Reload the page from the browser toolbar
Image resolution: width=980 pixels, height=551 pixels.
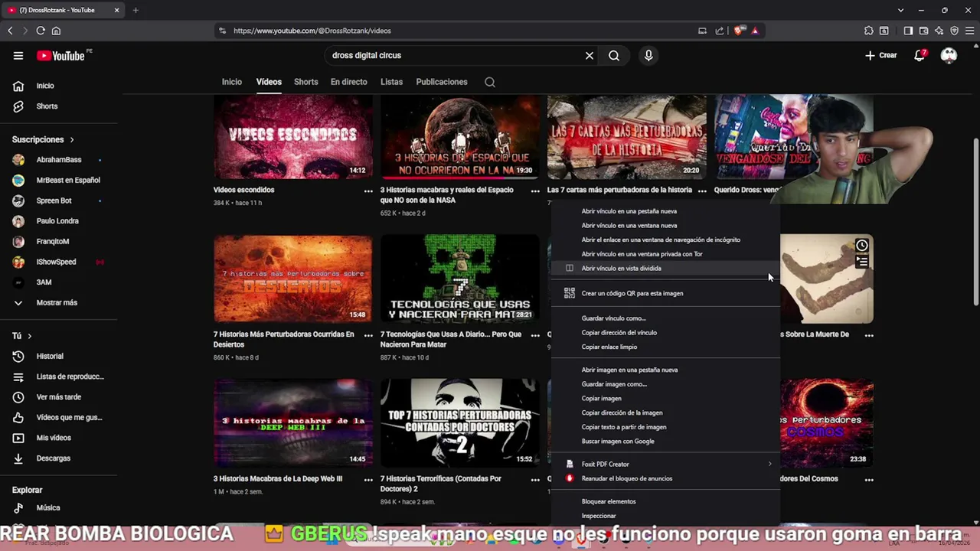41,31
